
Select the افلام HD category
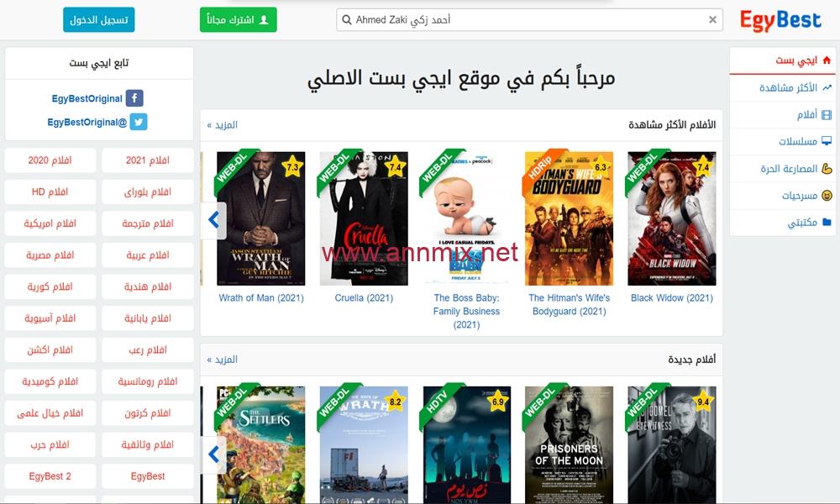50,192
